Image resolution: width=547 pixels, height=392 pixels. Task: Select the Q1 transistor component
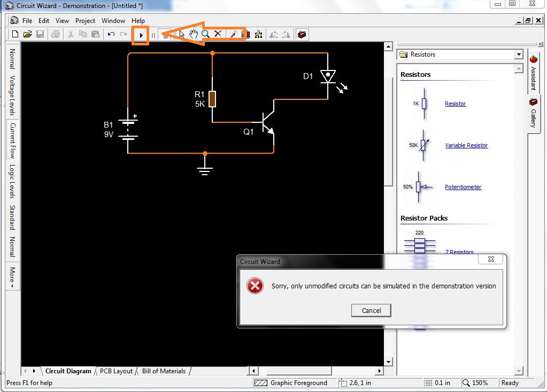point(267,122)
